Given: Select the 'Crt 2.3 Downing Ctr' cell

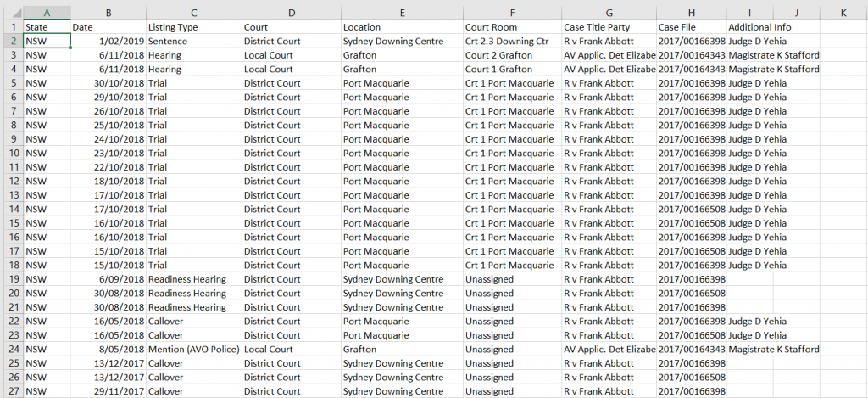Looking at the screenshot, I should 511,41.
